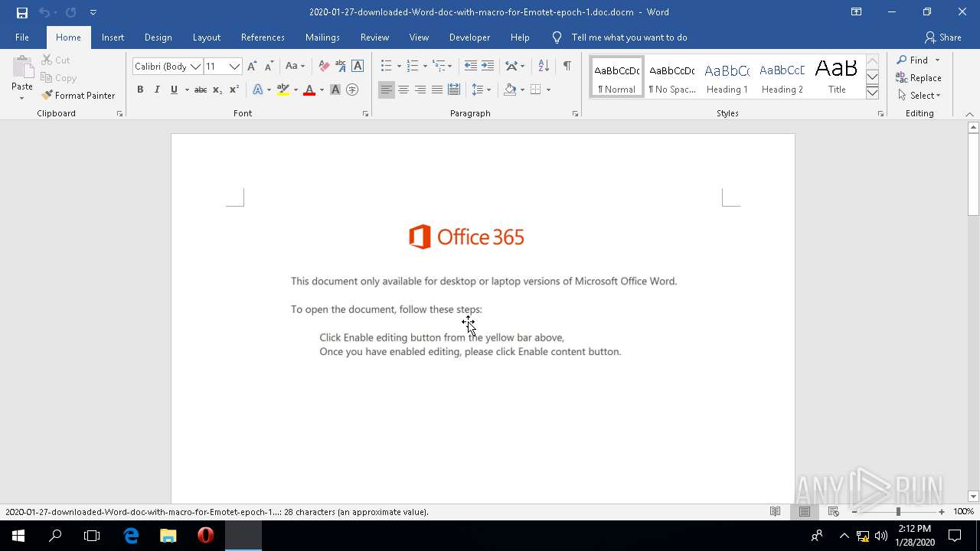Apply the Title style

click(837, 77)
